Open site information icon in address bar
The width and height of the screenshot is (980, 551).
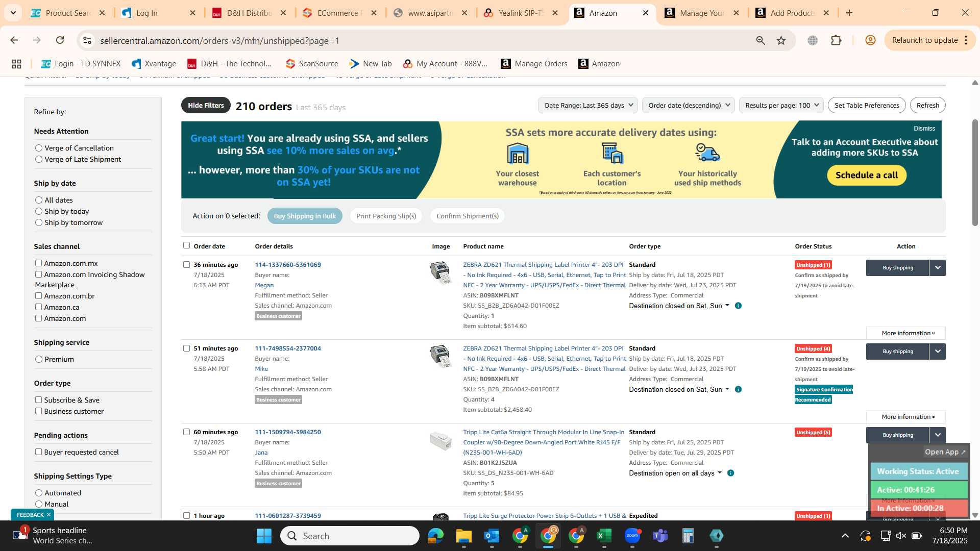coord(87,40)
